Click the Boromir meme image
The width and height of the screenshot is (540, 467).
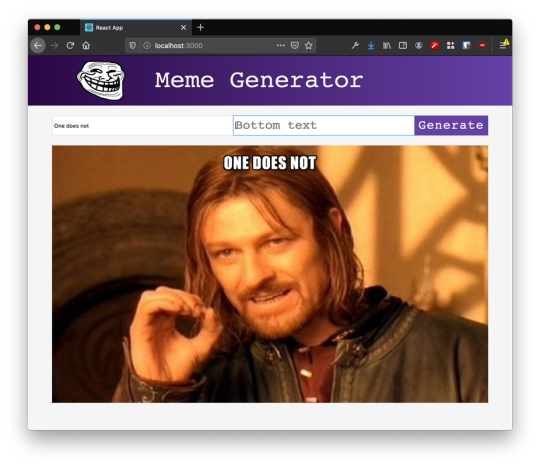point(270,274)
